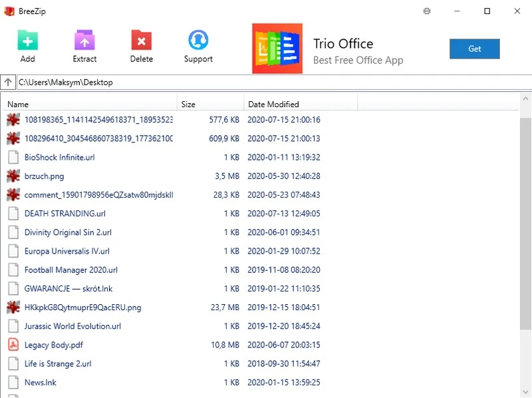Select the brzuch.png image icon
532x398 pixels.
(x=13, y=176)
